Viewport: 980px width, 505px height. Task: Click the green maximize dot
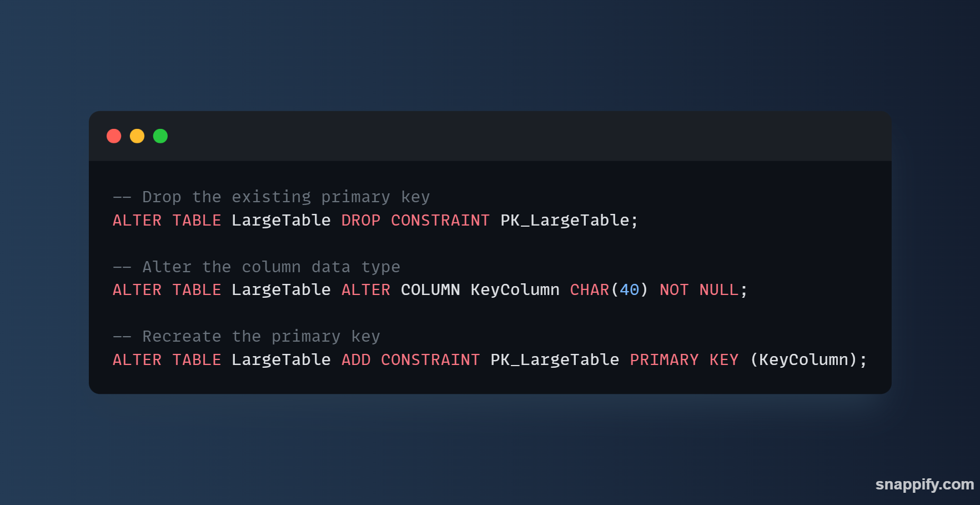(x=160, y=136)
